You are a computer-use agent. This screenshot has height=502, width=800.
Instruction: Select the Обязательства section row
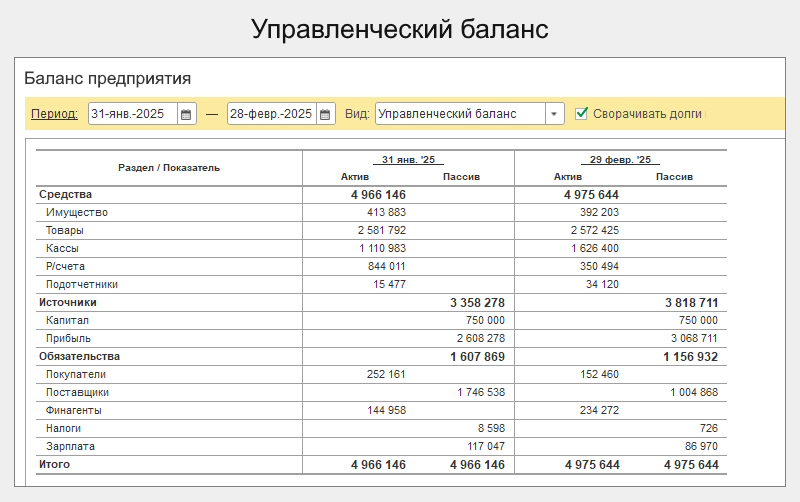(79, 356)
